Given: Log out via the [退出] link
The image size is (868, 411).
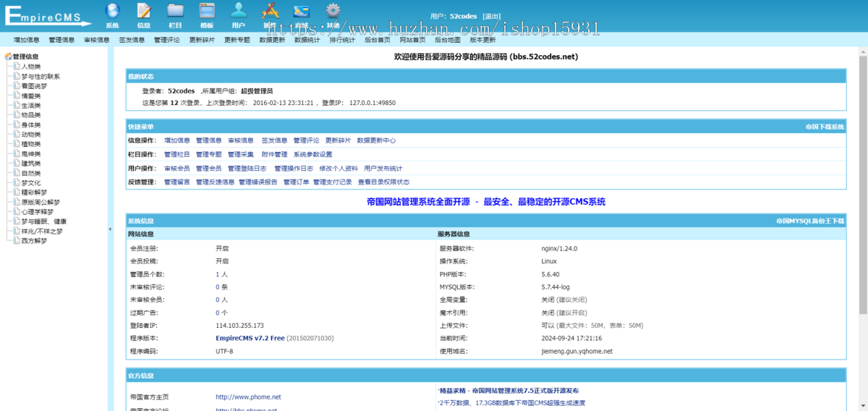Looking at the screenshot, I should pyautogui.click(x=491, y=16).
